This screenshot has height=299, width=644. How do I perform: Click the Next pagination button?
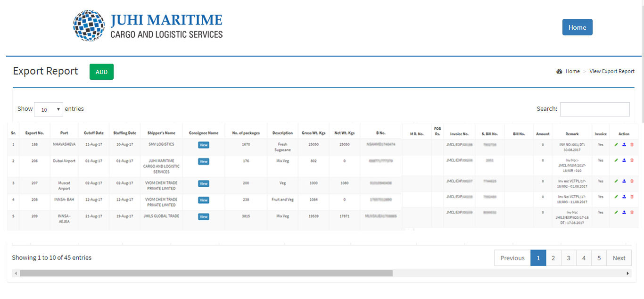point(619,258)
